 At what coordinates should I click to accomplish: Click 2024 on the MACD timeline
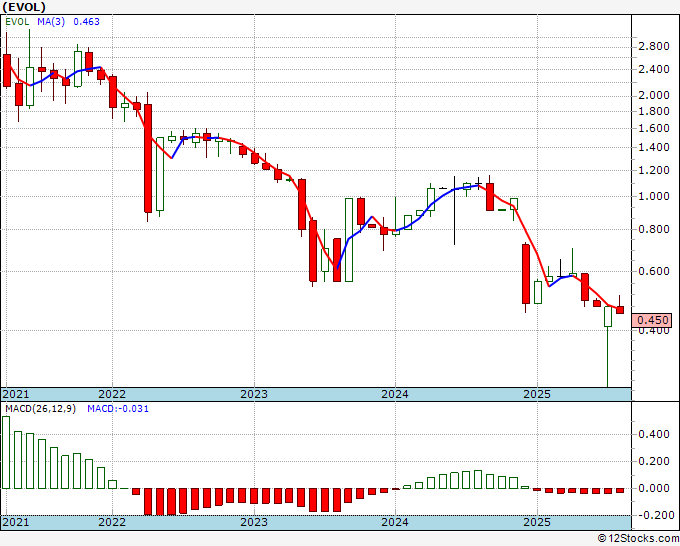tap(395, 522)
